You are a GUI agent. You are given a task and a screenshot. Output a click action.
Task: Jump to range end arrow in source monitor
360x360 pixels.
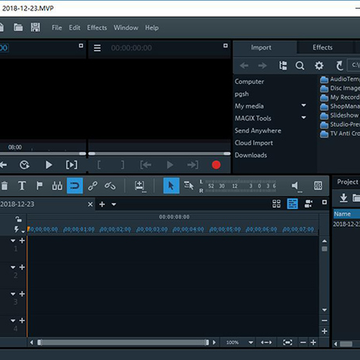[x=192, y=165]
